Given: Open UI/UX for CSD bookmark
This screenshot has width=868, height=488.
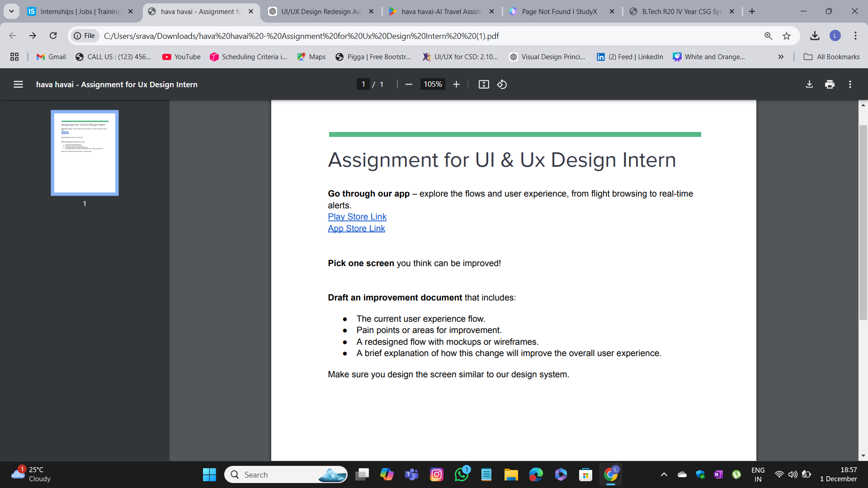Looking at the screenshot, I should 460,56.
